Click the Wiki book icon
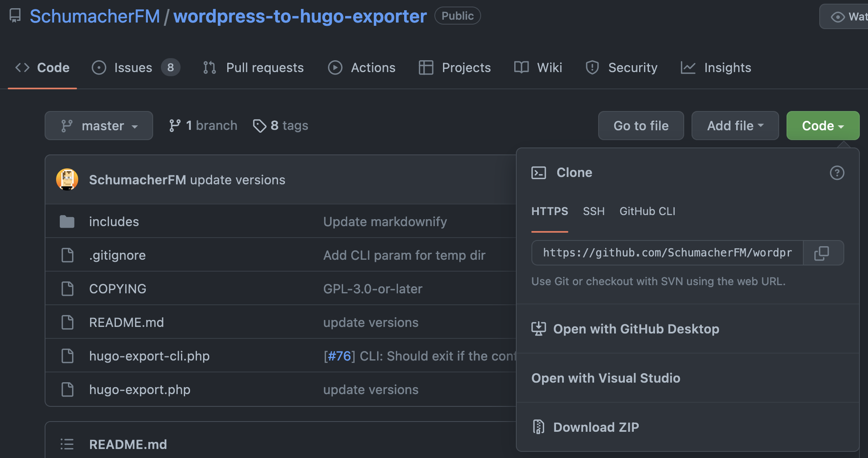Viewport: 868px width, 458px height. 521,68
